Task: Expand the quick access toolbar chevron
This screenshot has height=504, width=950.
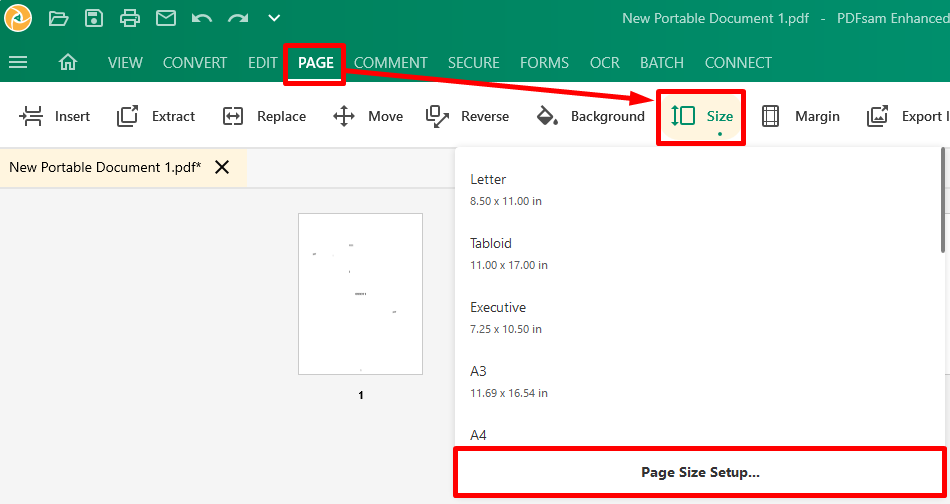Action: click(274, 18)
